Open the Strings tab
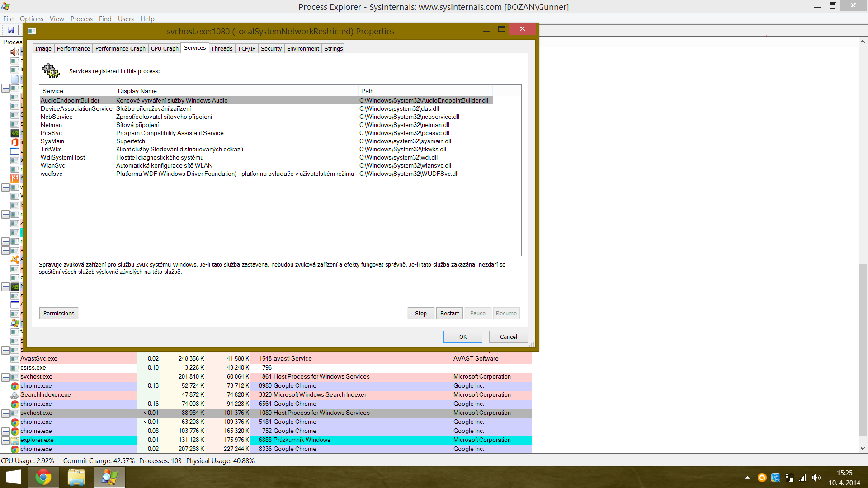 [334, 48]
